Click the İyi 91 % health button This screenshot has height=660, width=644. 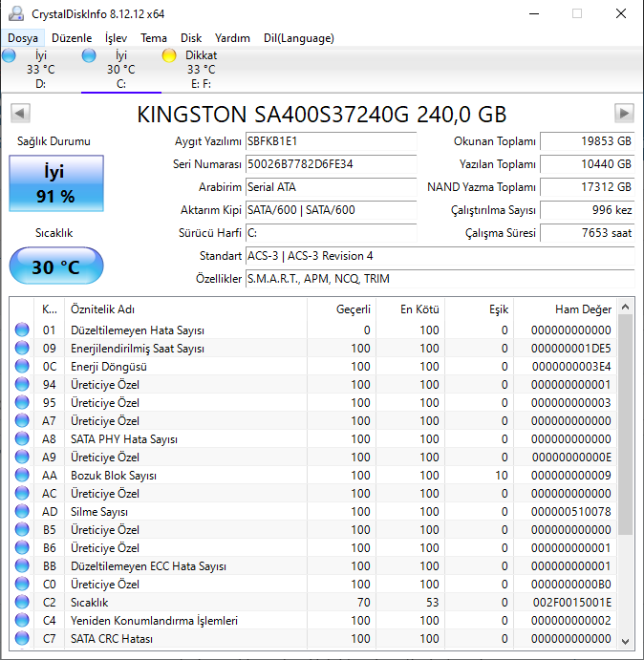(x=56, y=183)
